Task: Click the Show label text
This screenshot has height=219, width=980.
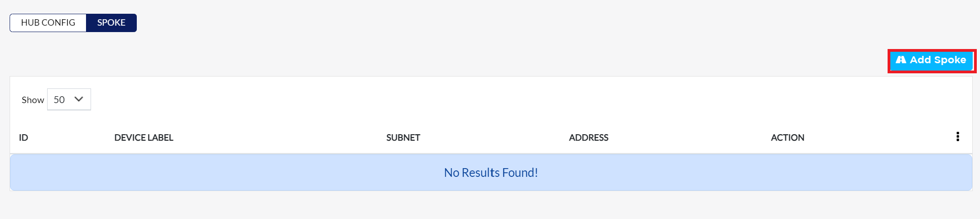Action: tap(33, 100)
